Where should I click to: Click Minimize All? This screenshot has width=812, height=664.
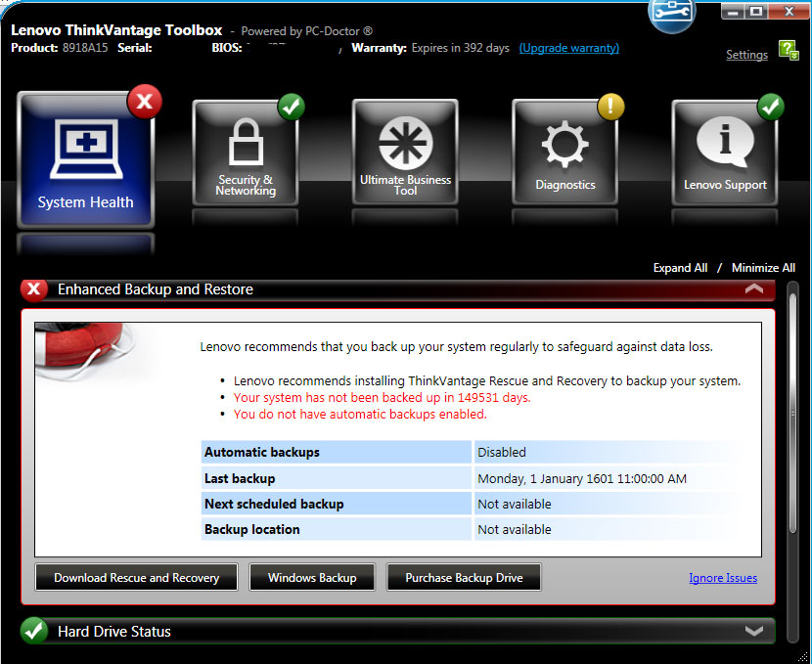pos(763,268)
